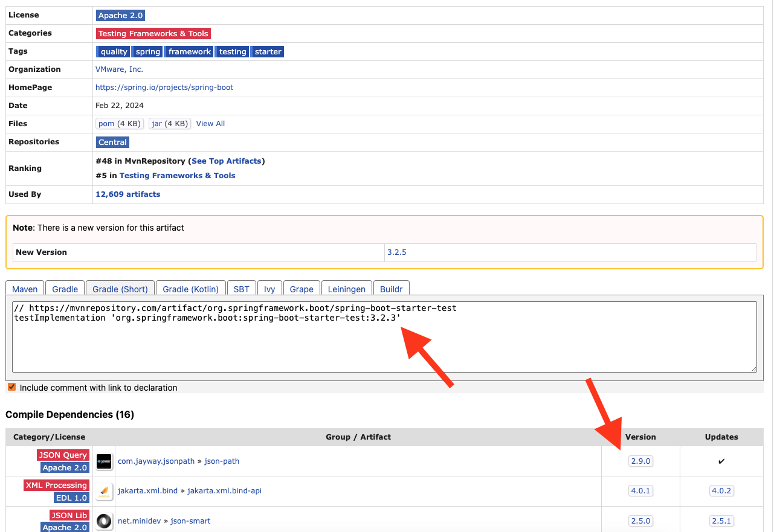Click the framework tag
Viewport: 777px width, 532px height.
pos(190,52)
